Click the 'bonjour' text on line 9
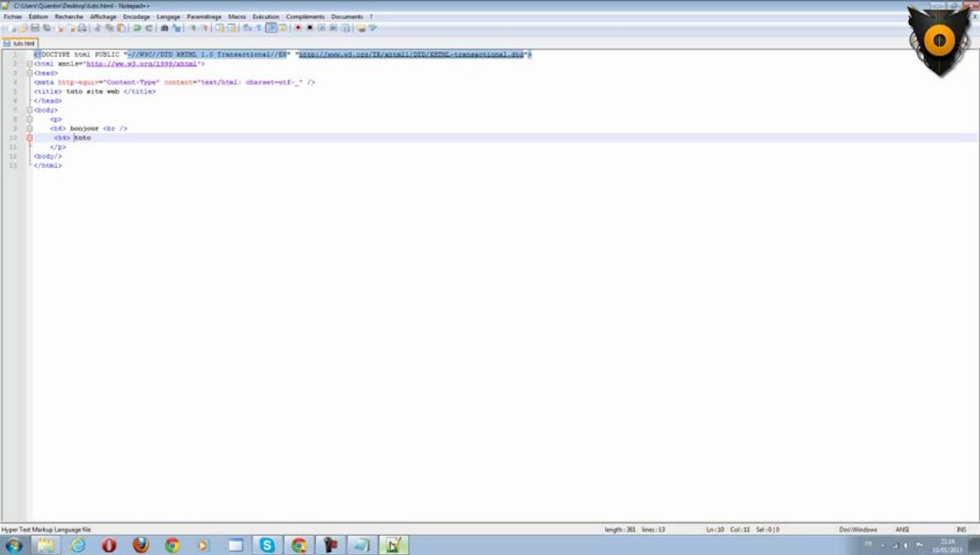 pos(85,129)
